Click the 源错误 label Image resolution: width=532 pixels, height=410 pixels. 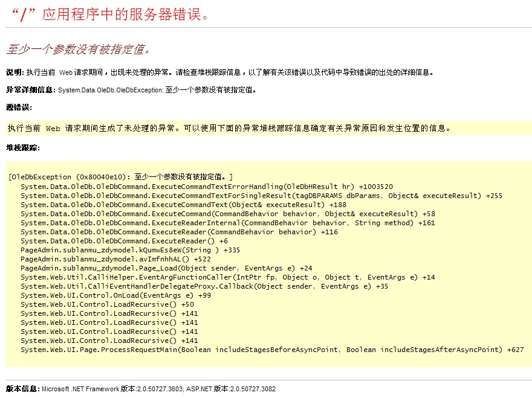(x=19, y=107)
